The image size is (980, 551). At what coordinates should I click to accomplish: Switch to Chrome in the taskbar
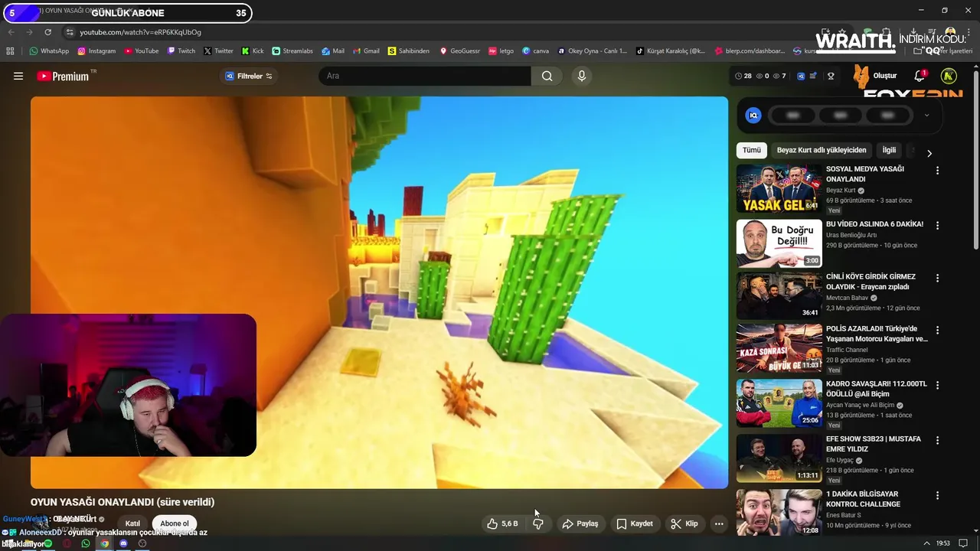pos(104,543)
